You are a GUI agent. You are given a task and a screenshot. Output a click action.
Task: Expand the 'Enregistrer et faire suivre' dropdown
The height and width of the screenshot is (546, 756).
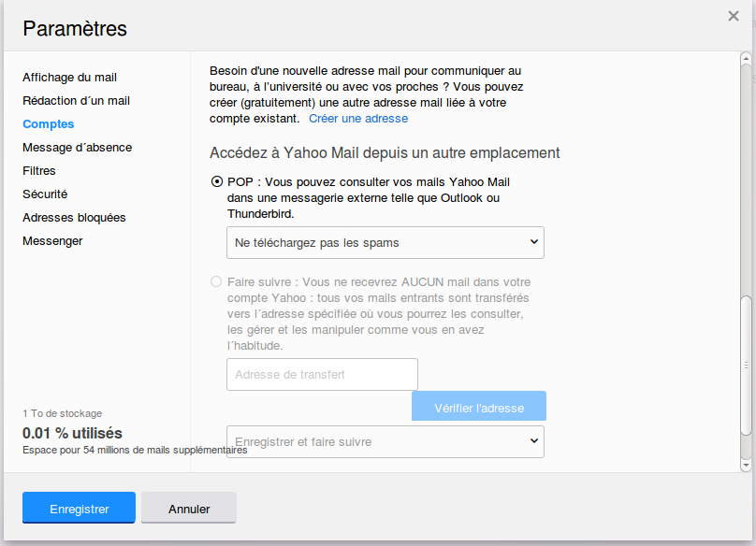(x=385, y=441)
